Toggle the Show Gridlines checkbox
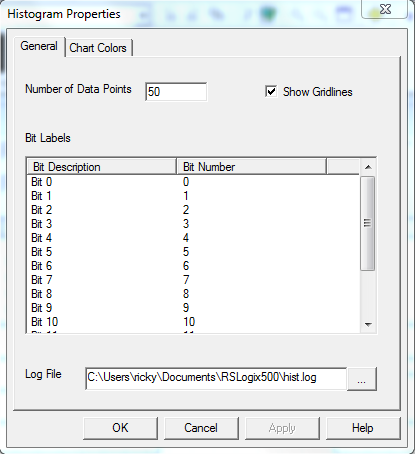The width and height of the screenshot is (415, 454). (271, 91)
